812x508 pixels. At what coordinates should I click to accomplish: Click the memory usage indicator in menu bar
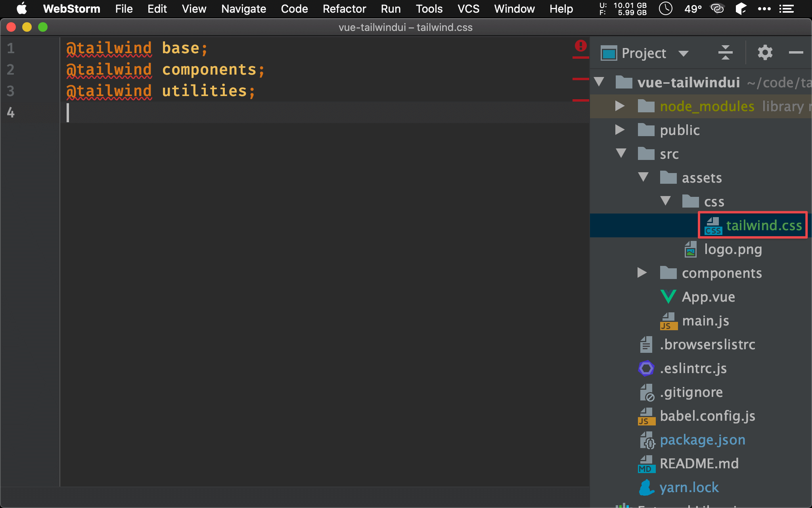click(623, 9)
